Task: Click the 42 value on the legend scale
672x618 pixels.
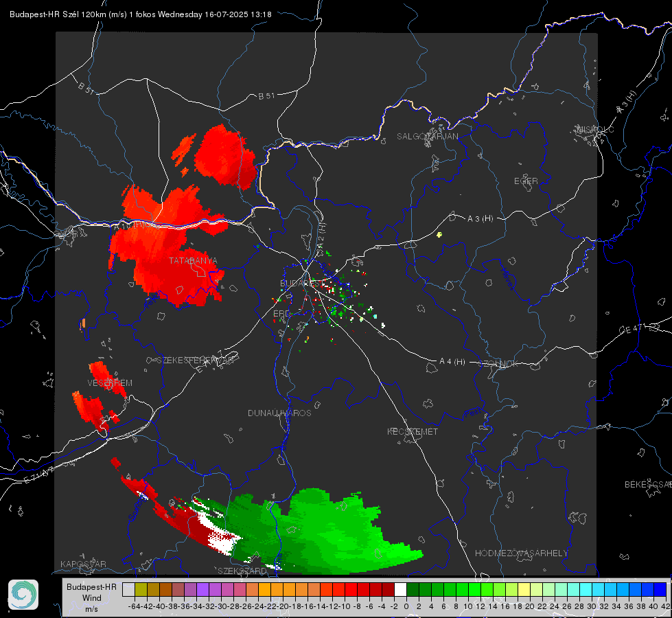Action: tap(666, 606)
